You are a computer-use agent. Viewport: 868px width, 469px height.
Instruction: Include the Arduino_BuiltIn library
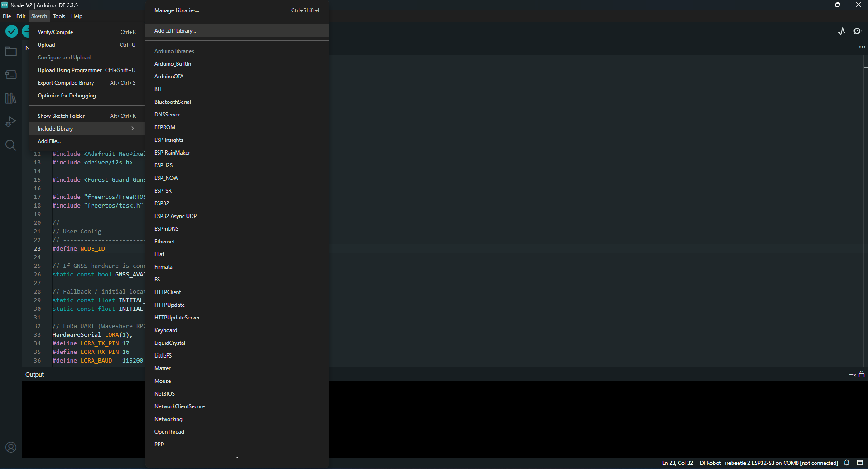[x=237, y=64]
